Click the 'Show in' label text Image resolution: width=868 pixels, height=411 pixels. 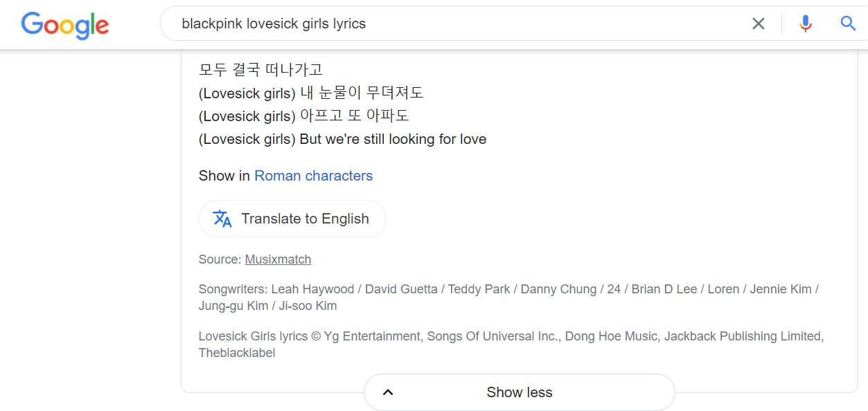(x=224, y=176)
